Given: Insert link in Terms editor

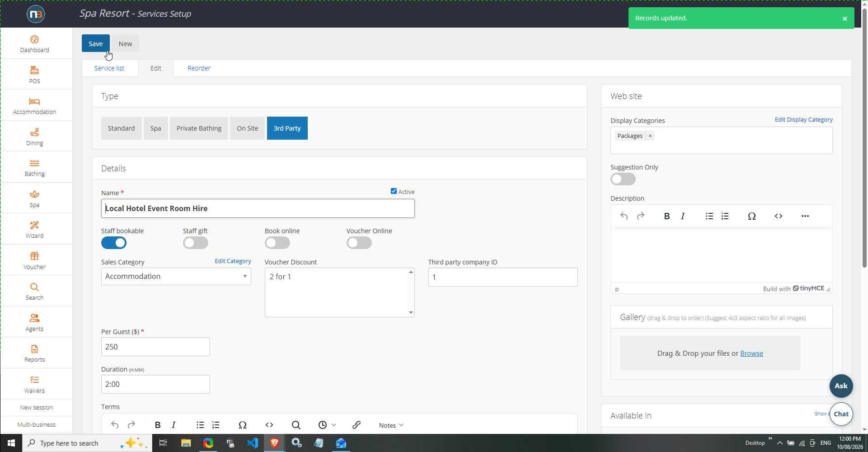Looking at the screenshot, I should [357, 425].
